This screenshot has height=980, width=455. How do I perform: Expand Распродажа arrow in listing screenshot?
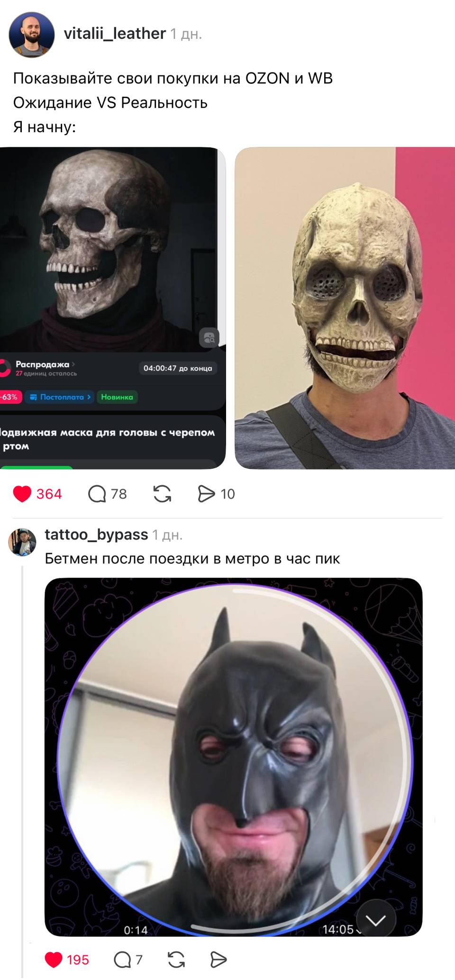(x=73, y=364)
